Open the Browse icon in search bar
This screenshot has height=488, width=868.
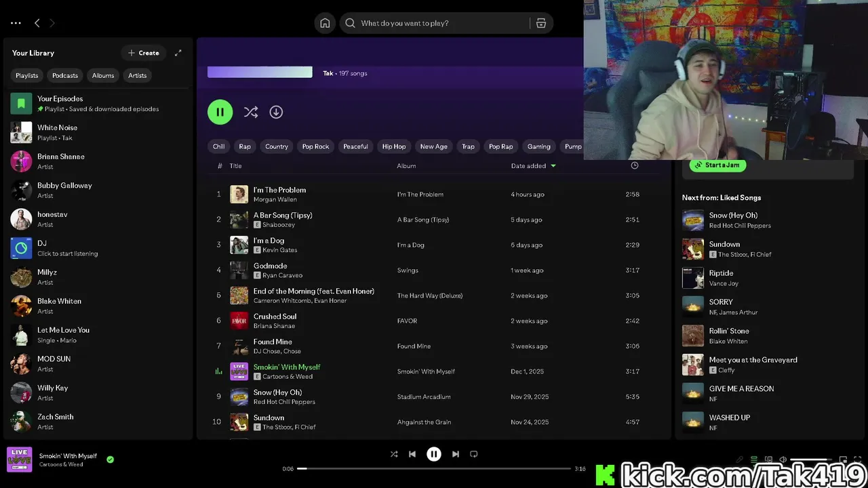(x=541, y=23)
